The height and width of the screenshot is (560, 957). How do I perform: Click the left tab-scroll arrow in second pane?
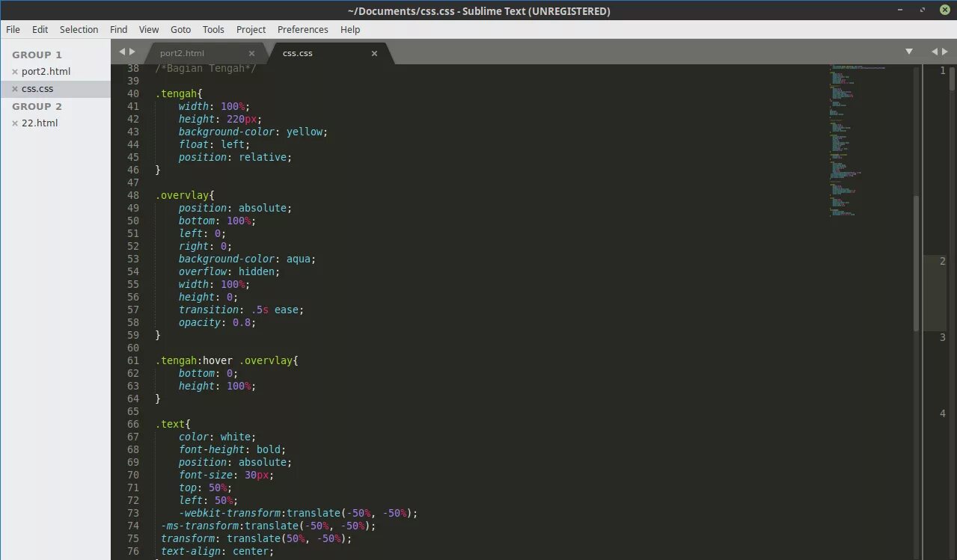934,52
